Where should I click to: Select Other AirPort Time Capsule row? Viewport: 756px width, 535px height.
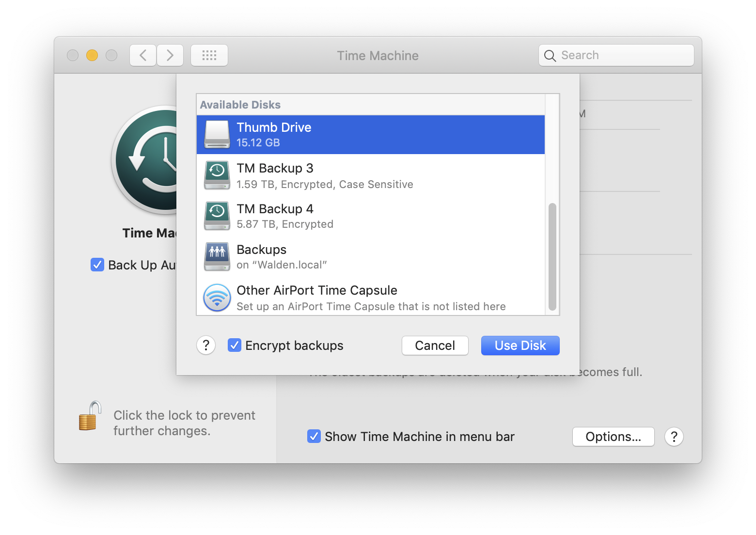371,298
